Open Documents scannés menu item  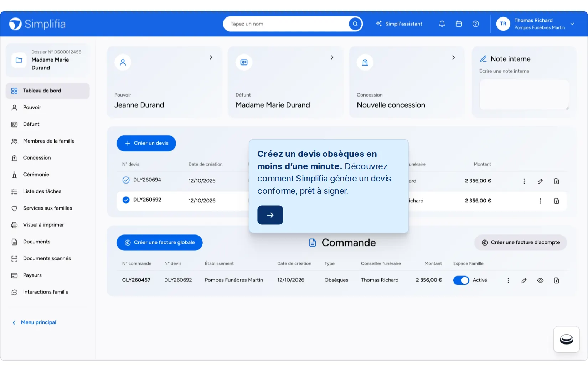(48, 258)
